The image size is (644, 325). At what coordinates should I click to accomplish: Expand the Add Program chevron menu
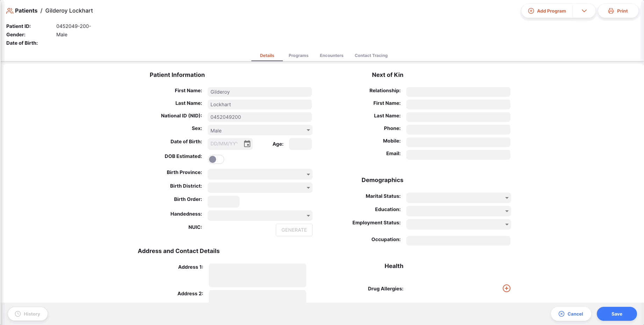point(584,11)
